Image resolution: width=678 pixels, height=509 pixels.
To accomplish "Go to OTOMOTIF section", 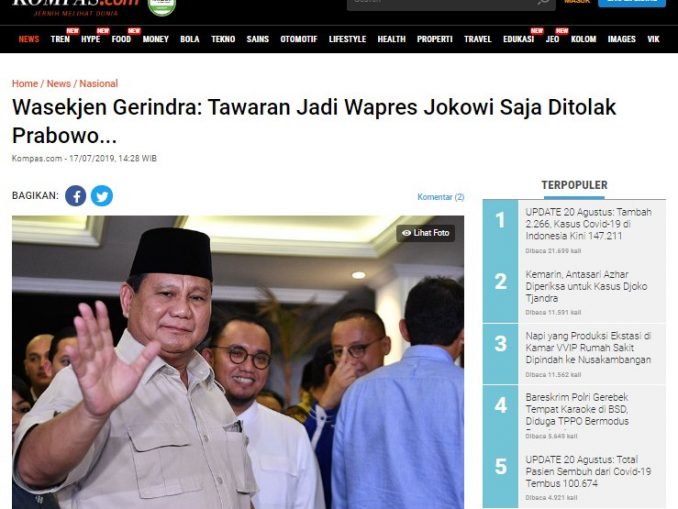I will [299, 39].
